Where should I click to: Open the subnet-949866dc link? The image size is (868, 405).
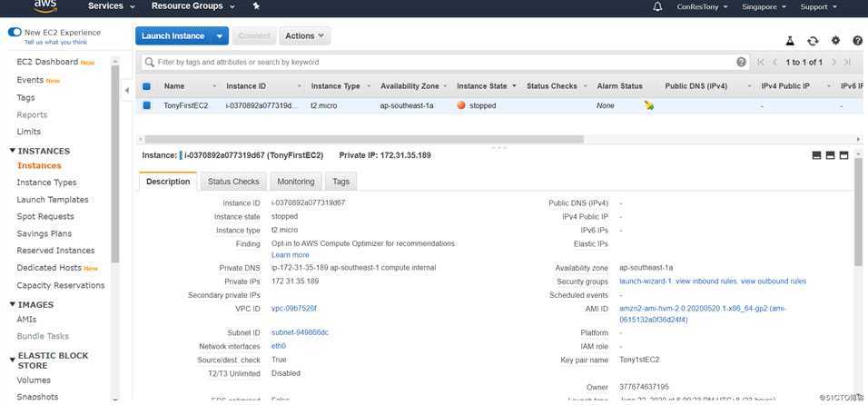(300, 332)
